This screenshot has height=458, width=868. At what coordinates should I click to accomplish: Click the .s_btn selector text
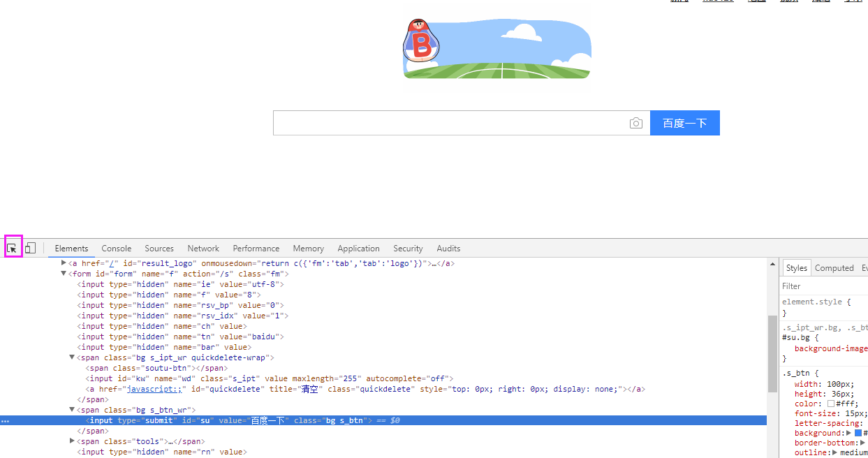(795, 373)
